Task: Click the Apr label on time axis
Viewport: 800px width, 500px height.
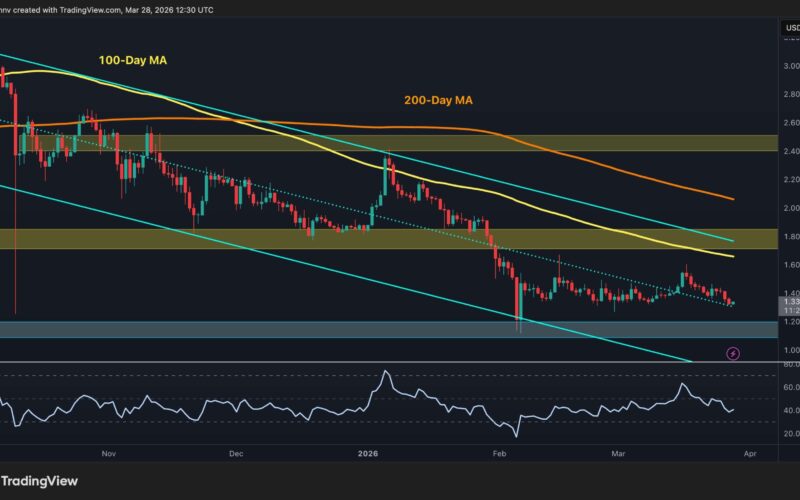Action: pos(749,453)
